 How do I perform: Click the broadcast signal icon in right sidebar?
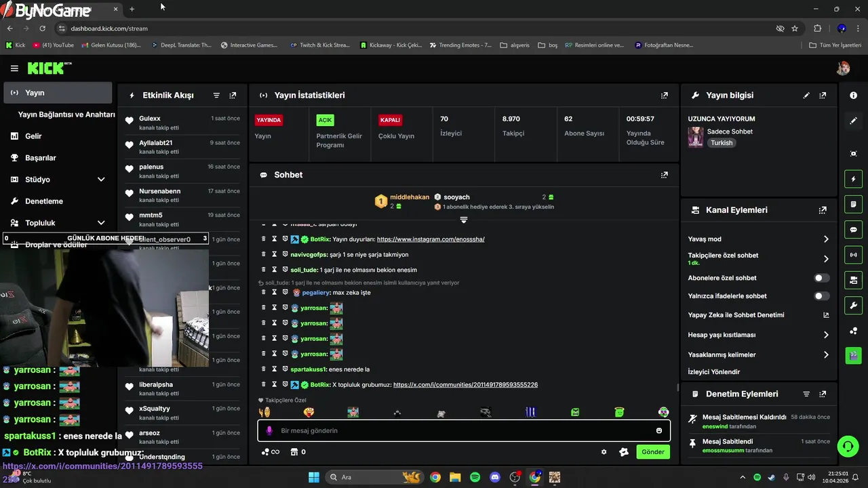click(x=853, y=255)
